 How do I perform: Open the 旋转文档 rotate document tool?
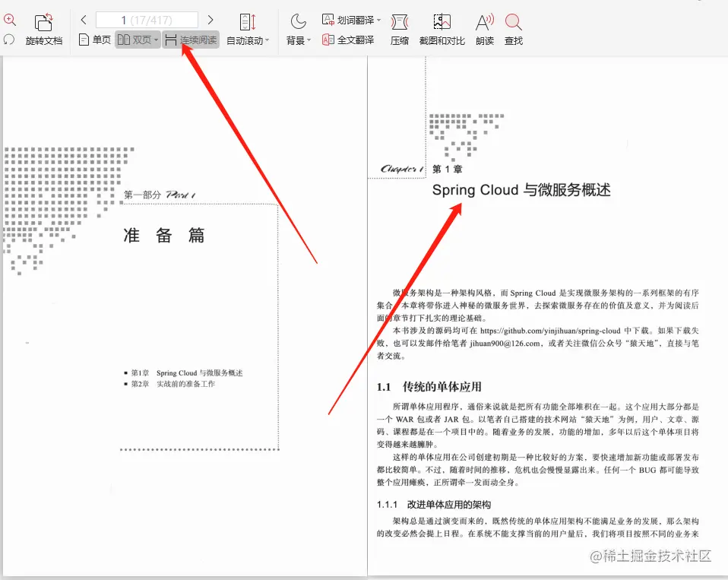[43, 30]
